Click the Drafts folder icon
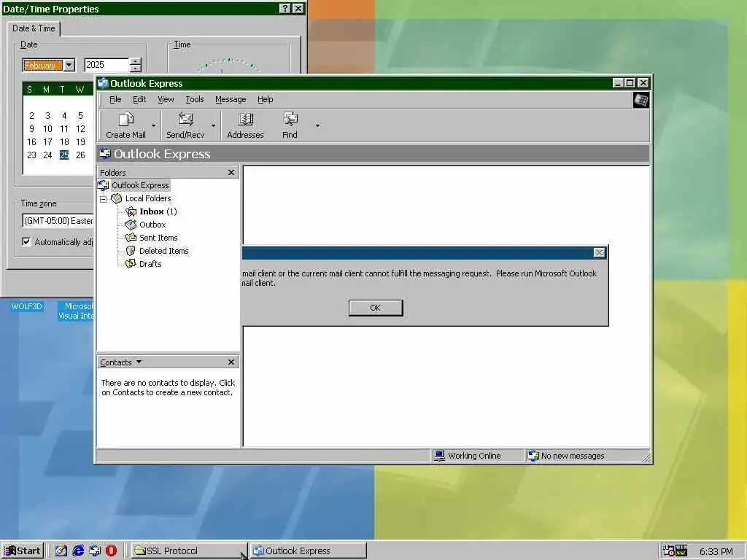Image resolution: width=747 pixels, height=560 pixels. pos(131,264)
